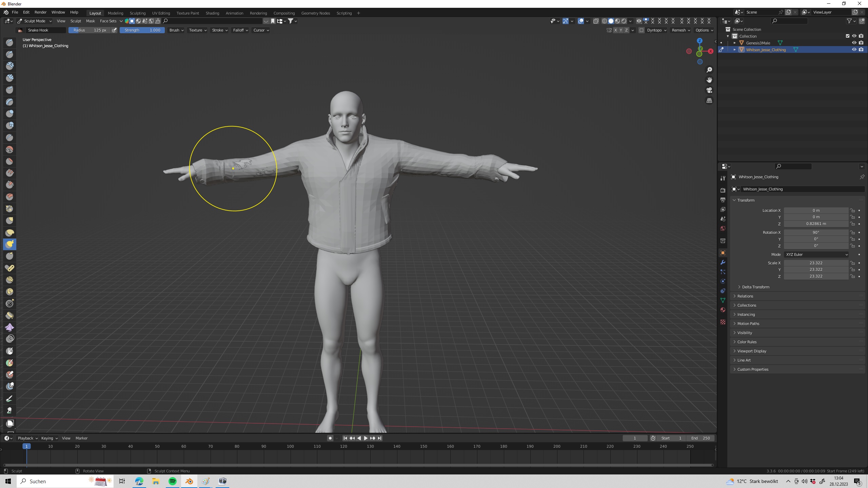The image size is (868, 488).
Task: Hide Genesis3Male in viewport via eye icon
Action: tap(854, 43)
